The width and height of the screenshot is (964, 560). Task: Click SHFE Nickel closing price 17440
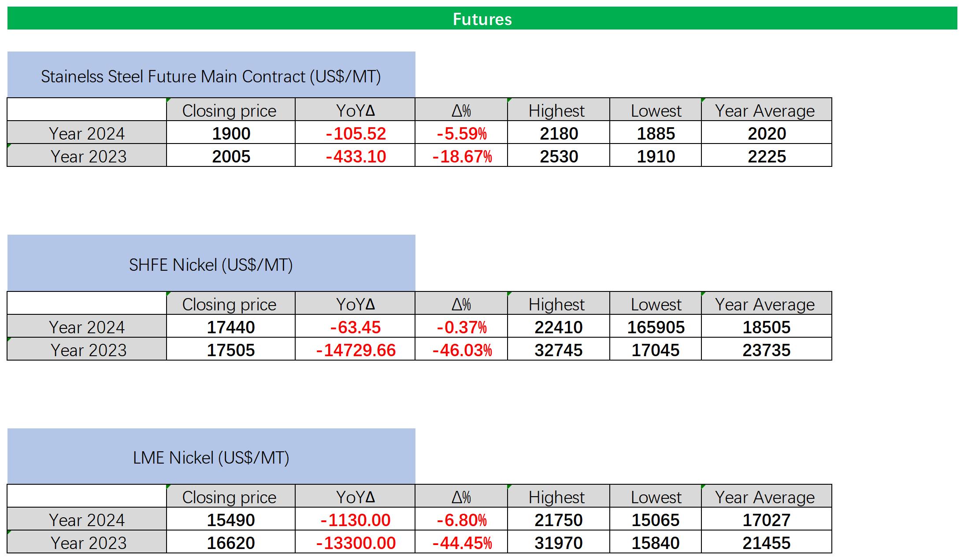pyautogui.click(x=231, y=327)
